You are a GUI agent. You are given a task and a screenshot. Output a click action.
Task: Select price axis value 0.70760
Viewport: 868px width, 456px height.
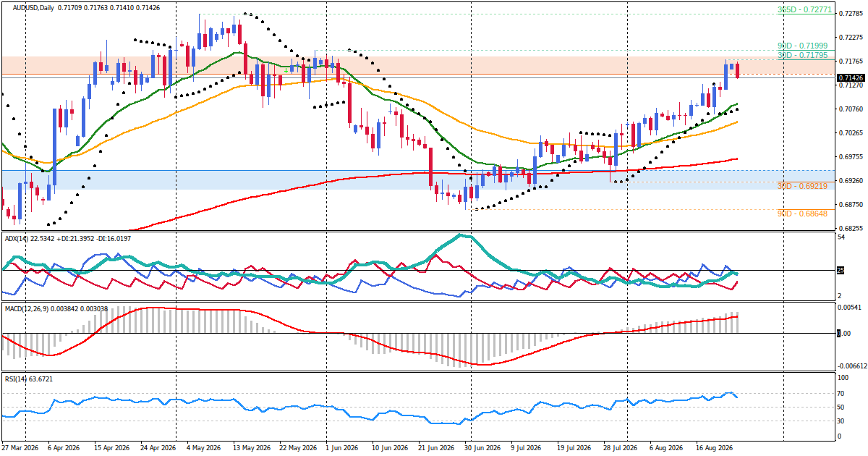850,109
